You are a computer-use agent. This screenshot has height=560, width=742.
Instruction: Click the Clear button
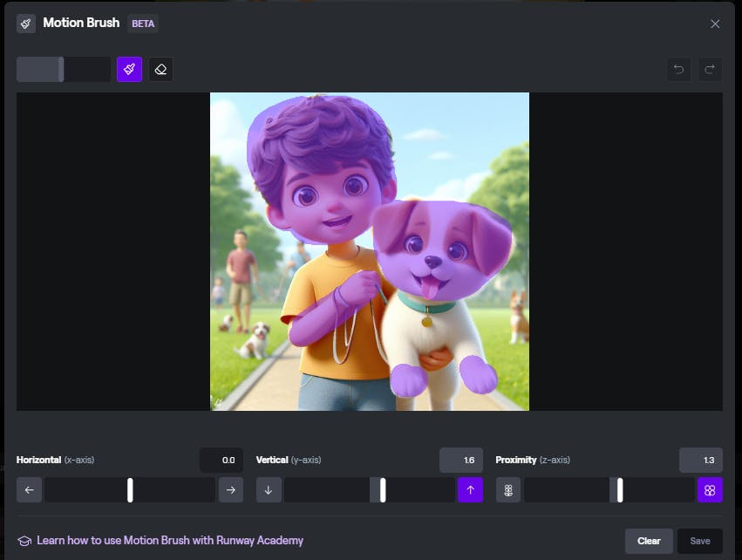coord(649,541)
